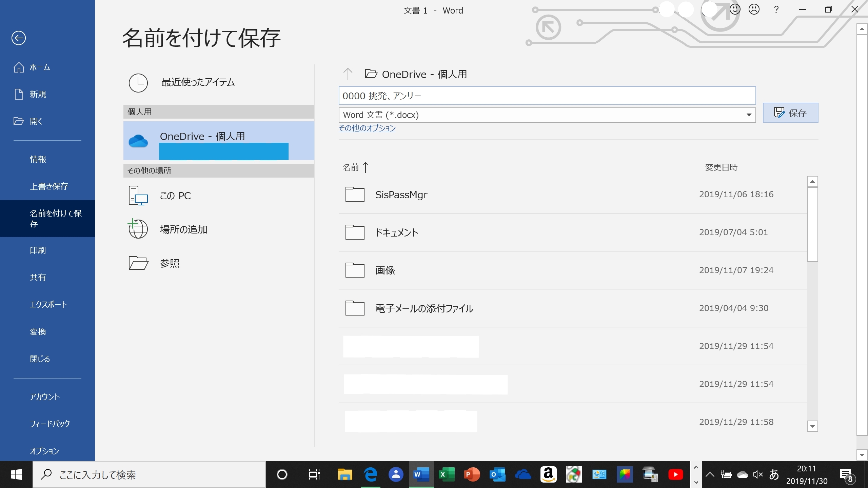Launch PowerPoint from taskbar
The height and width of the screenshot is (488, 868).
[472, 475]
